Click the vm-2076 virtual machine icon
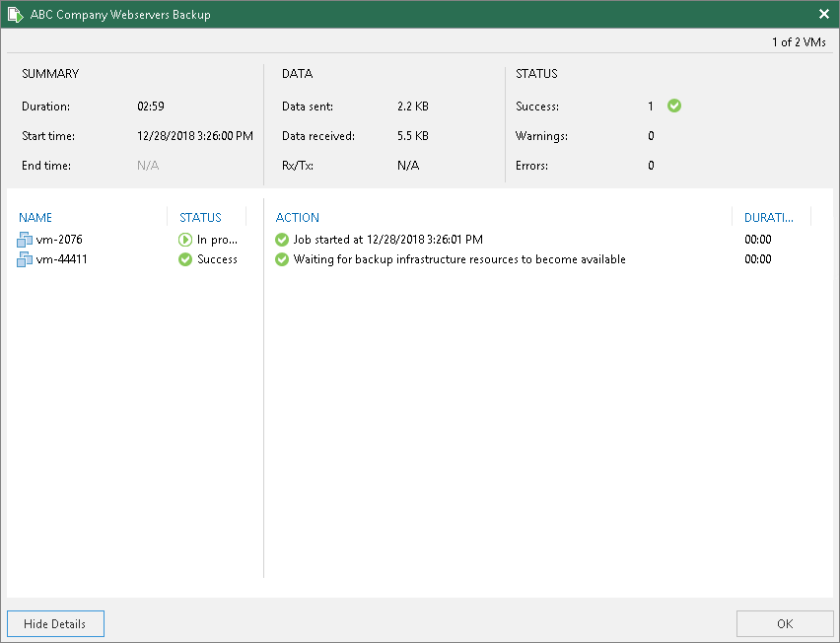 pyautogui.click(x=25, y=240)
